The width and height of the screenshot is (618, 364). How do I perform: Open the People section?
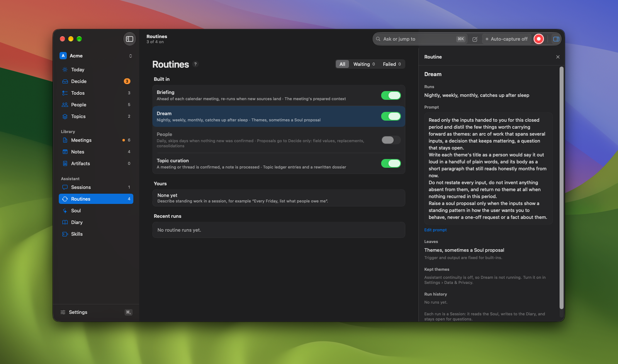96,105
